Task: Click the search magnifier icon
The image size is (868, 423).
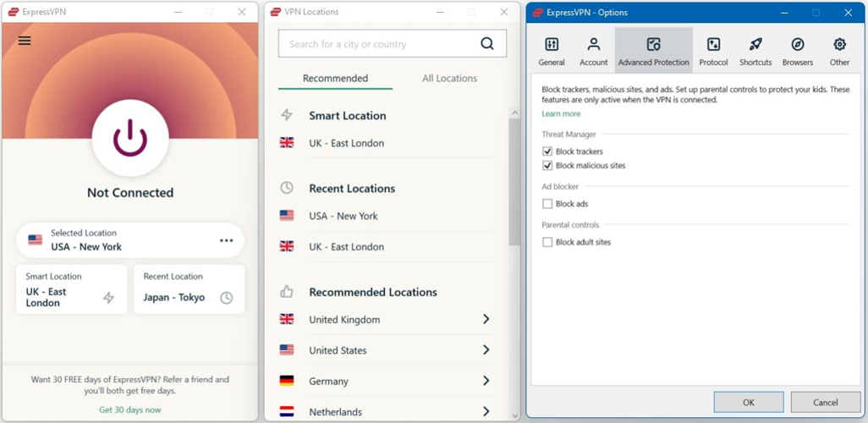Action: (x=486, y=44)
